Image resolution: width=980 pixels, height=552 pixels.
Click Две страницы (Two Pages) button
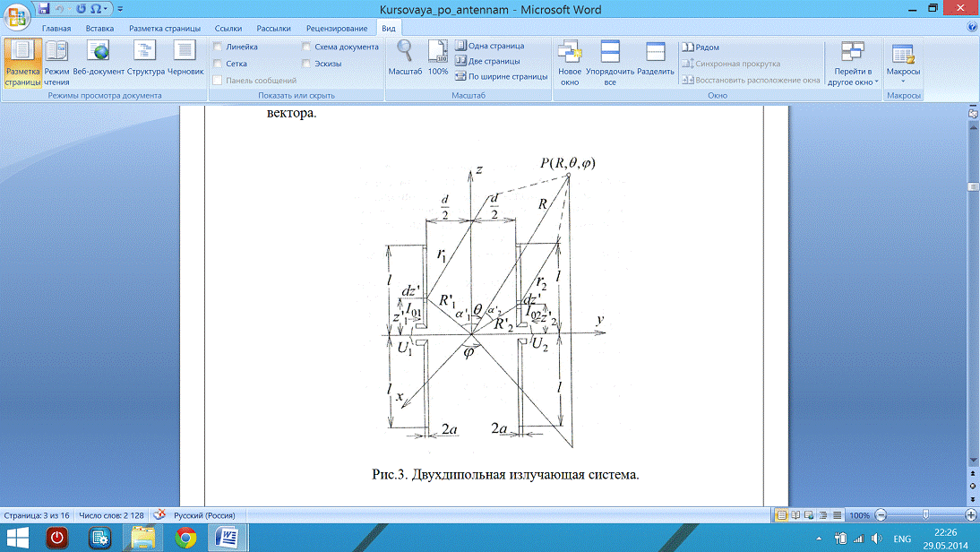tap(489, 61)
